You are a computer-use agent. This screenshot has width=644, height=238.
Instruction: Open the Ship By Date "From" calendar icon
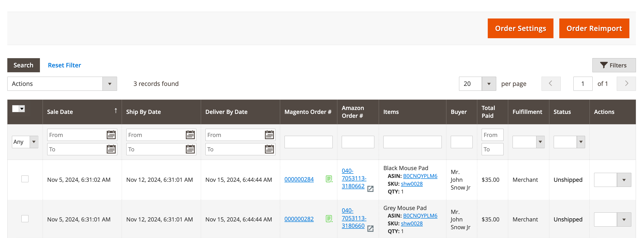coord(190,135)
